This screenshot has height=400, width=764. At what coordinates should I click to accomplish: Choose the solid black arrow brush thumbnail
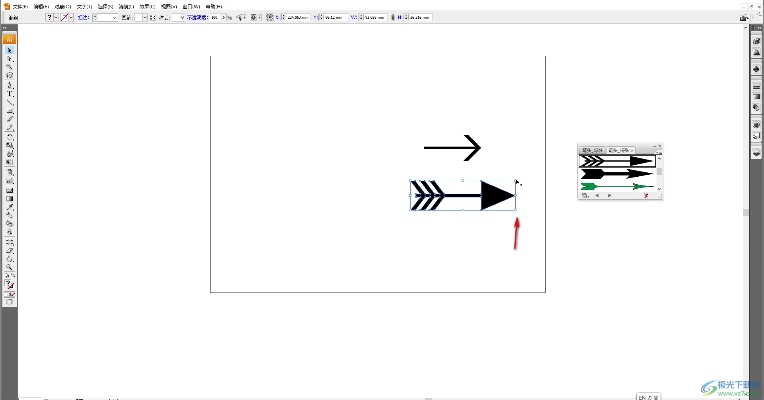pyautogui.click(x=617, y=174)
